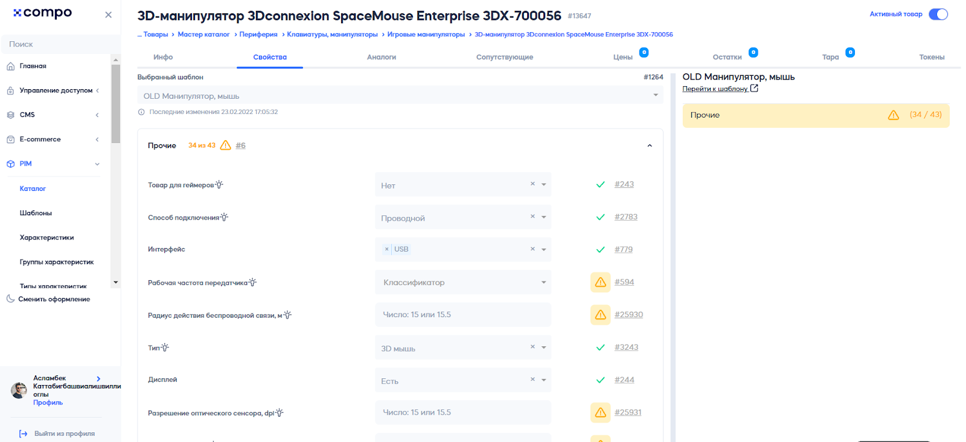Click the moon icon for Сменить оформление
The height and width of the screenshot is (442, 966).
pos(10,299)
